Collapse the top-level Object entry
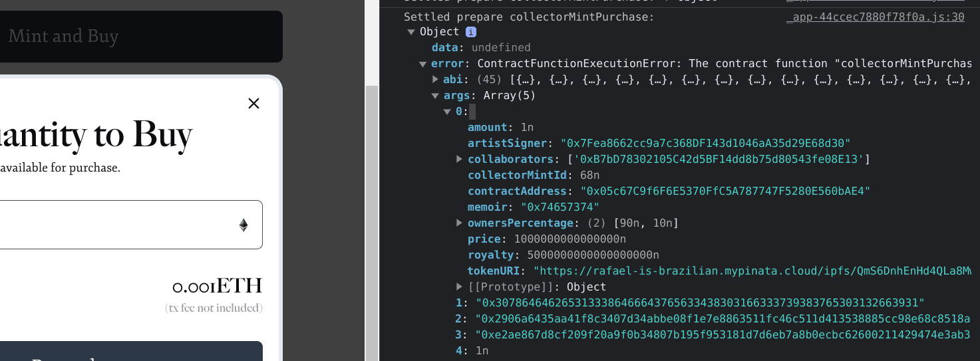Screen dimensions: 980x361 click(411, 32)
